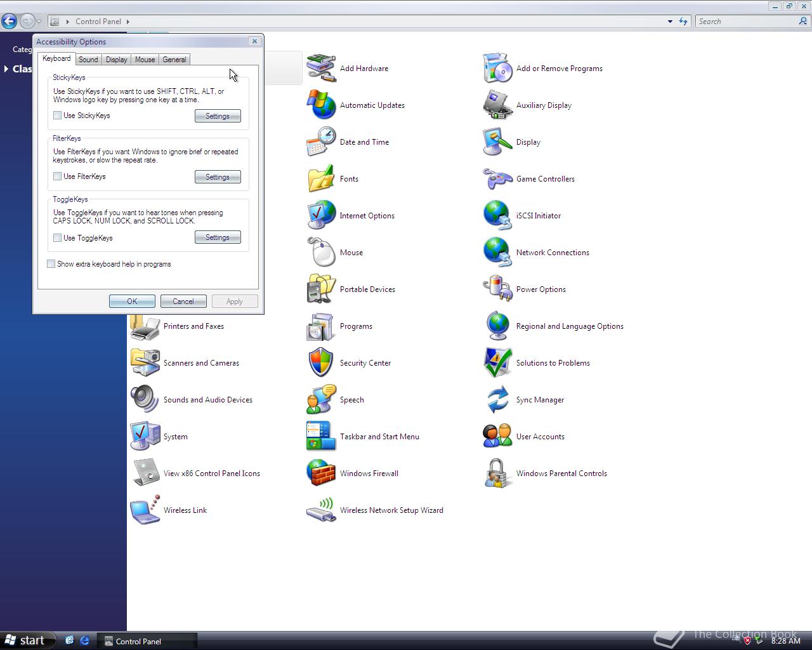Open FilterKeys Settings button
The width and height of the screenshot is (812, 650).
(218, 177)
